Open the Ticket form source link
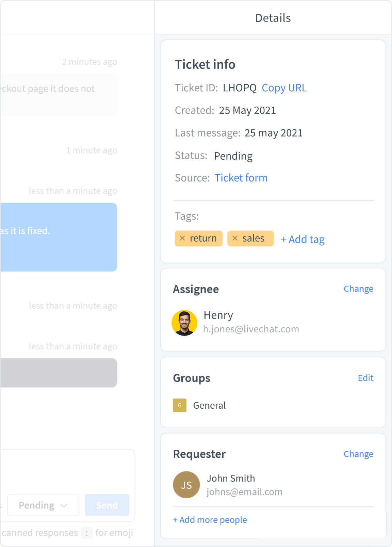 click(241, 178)
